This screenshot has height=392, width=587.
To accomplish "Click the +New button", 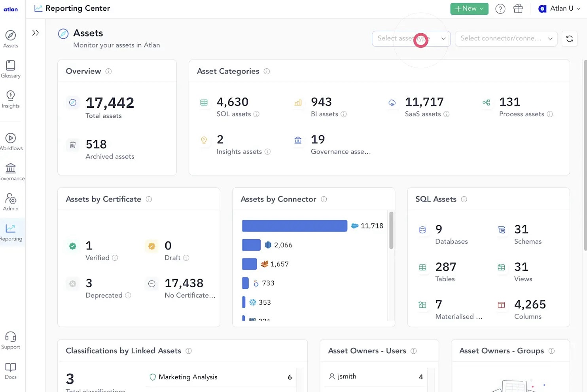I will [469, 8].
